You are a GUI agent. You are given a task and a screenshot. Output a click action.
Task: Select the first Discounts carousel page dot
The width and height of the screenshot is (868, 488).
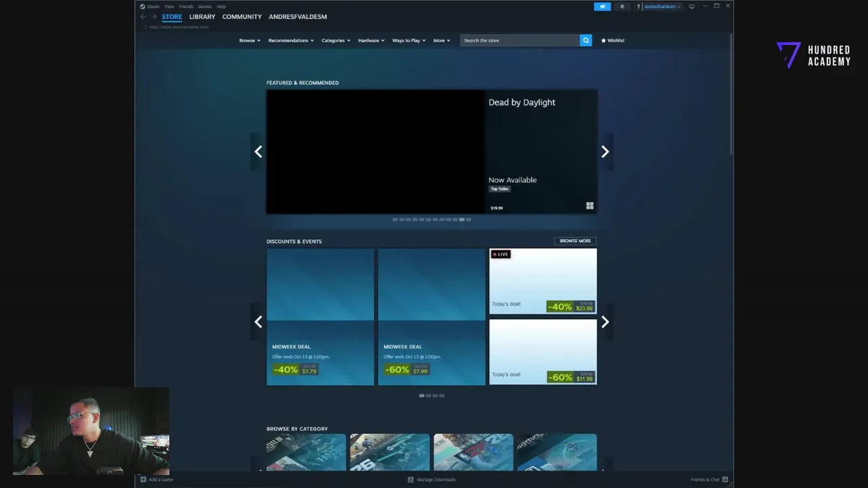pos(422,395)
